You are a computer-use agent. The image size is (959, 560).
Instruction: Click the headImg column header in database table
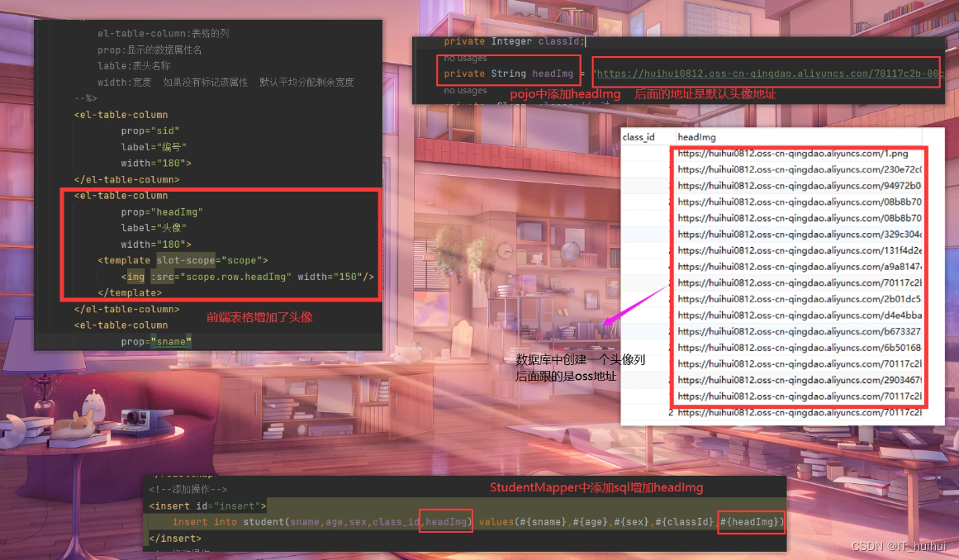point(696,137)
